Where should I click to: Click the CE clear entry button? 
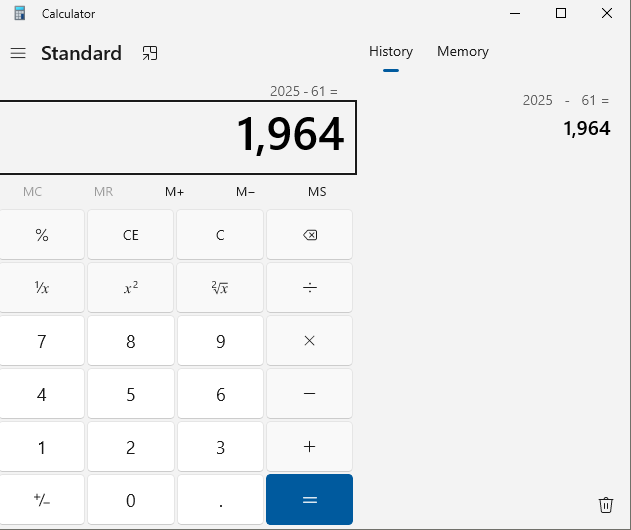(x=131, y=235)
